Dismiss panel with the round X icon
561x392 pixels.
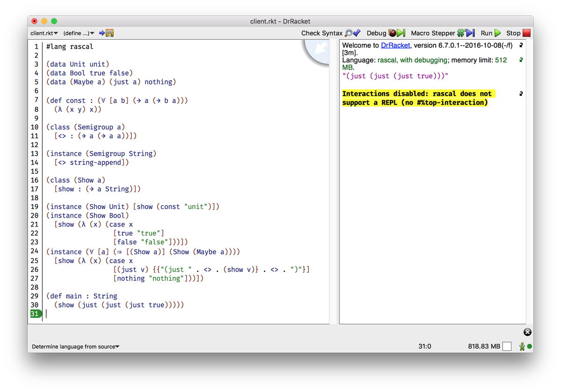527,332
